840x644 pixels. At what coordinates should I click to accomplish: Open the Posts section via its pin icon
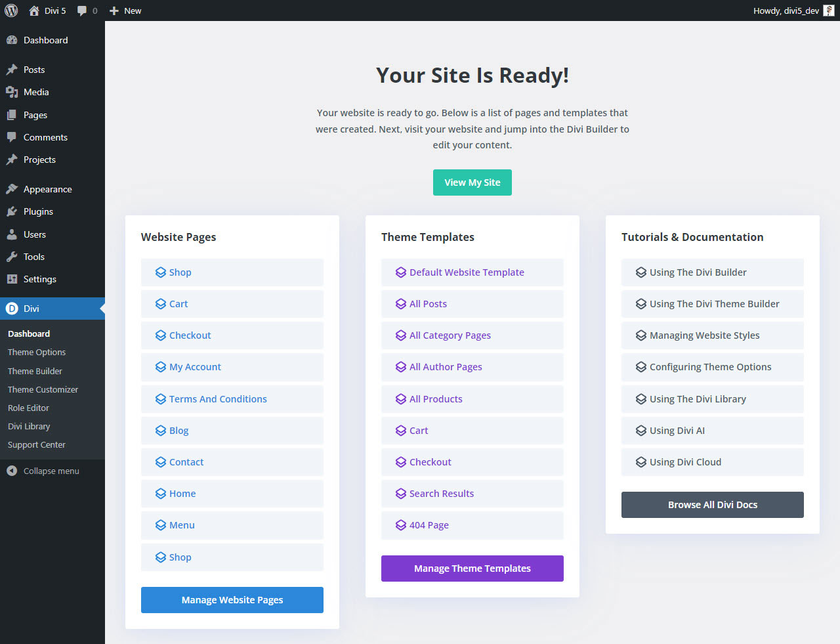coord(13,69)
